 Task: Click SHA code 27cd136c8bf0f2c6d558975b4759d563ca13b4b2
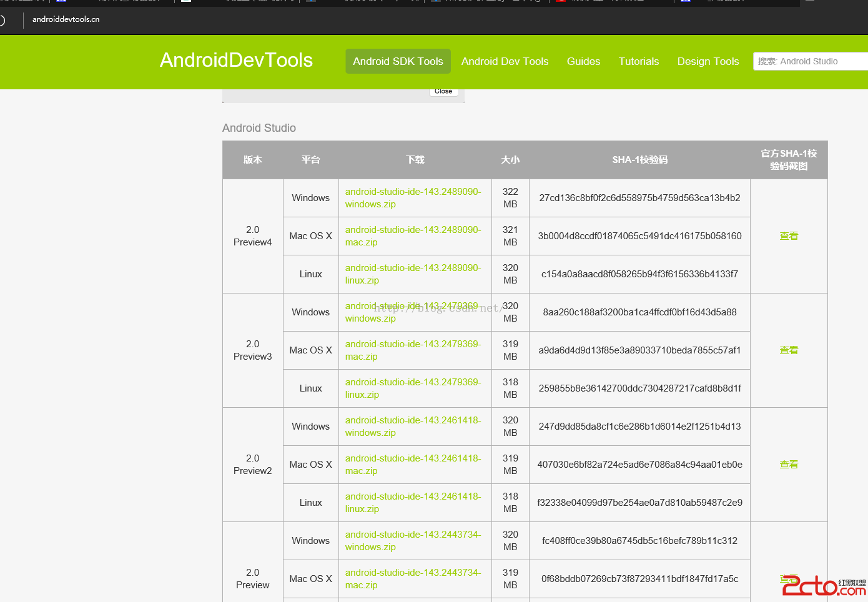click(639, 198)
